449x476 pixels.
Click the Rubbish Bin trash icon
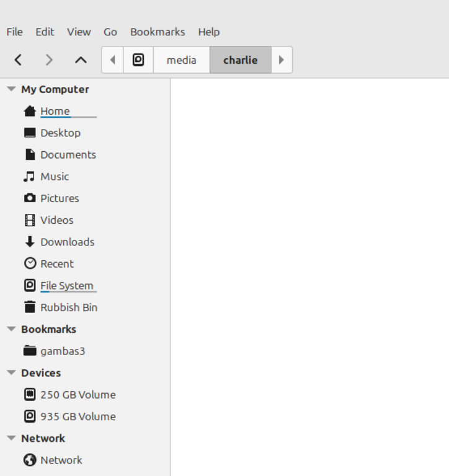(30, 307)
